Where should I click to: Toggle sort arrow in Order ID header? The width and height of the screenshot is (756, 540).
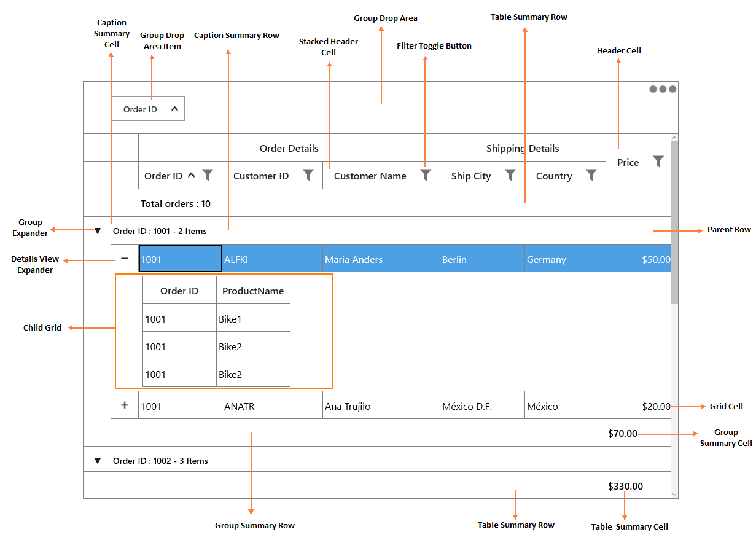(x=191, y=175)
